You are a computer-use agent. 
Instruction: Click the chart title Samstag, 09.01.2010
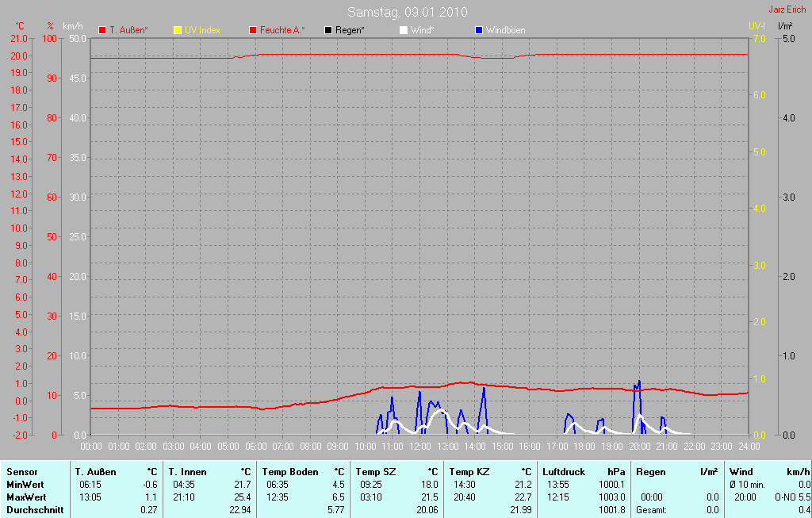pos(407,12)
